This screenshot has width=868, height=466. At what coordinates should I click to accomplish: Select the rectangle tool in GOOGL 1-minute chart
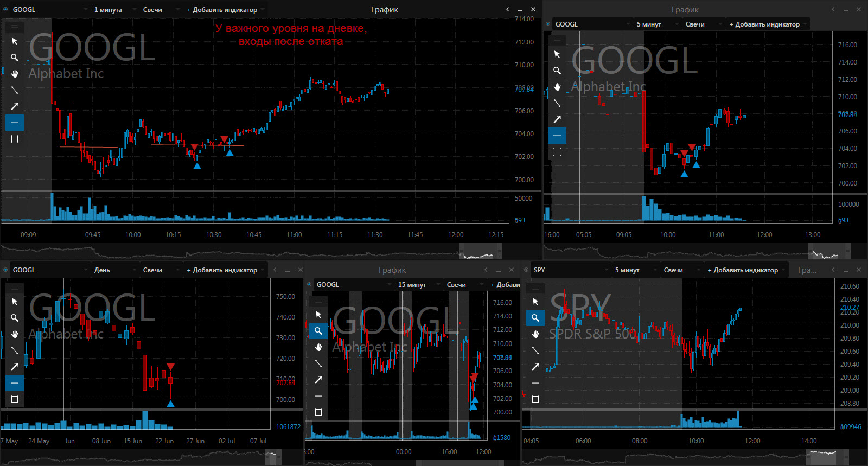(15, 139)
